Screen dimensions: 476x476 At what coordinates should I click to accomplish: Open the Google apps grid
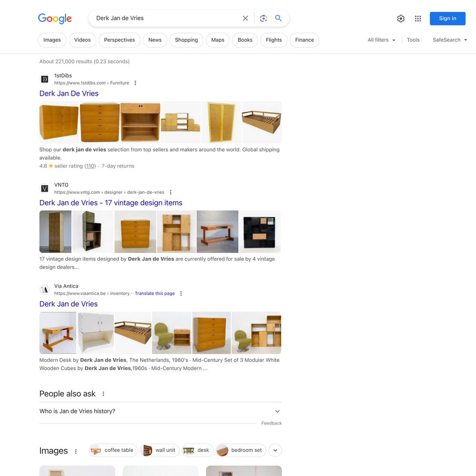pyautogui.click(x=418, y=19)
